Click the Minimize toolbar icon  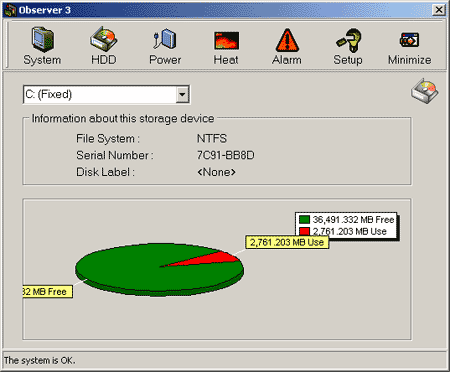tap(409, 40)
